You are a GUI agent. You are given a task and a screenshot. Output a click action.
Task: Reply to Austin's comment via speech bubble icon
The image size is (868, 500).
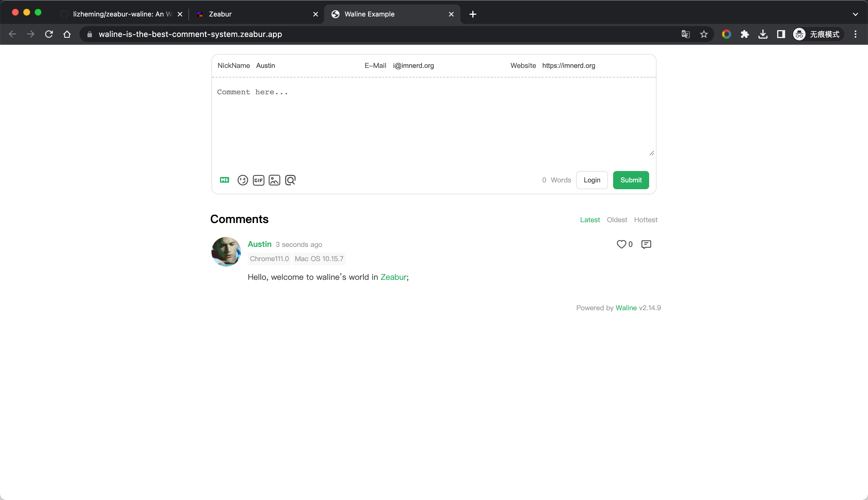point(646,244)
